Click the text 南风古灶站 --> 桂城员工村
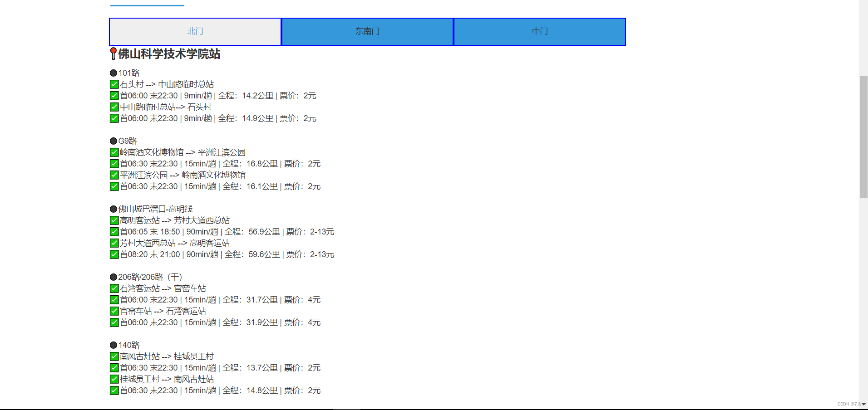Screen dimensions: 868x410 tap(167, 356)
